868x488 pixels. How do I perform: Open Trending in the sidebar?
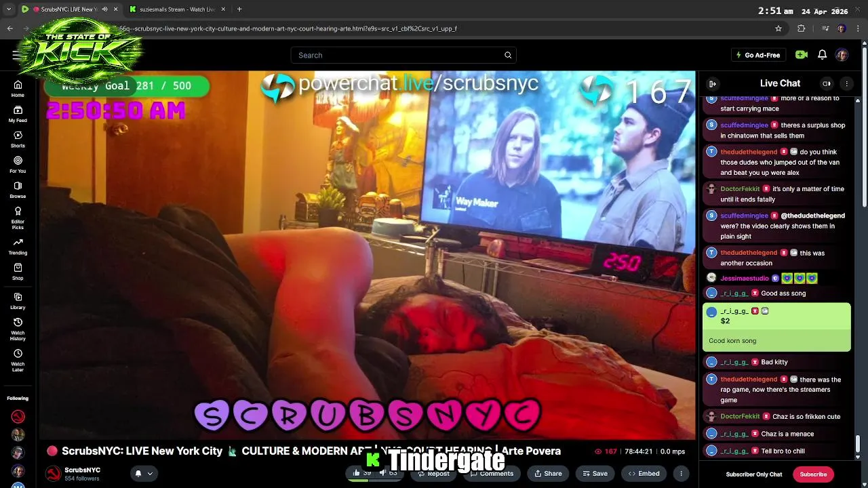click(x=18, y=247)
